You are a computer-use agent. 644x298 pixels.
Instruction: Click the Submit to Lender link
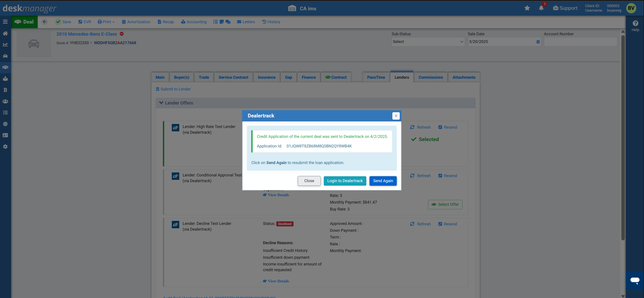(173, 89)
